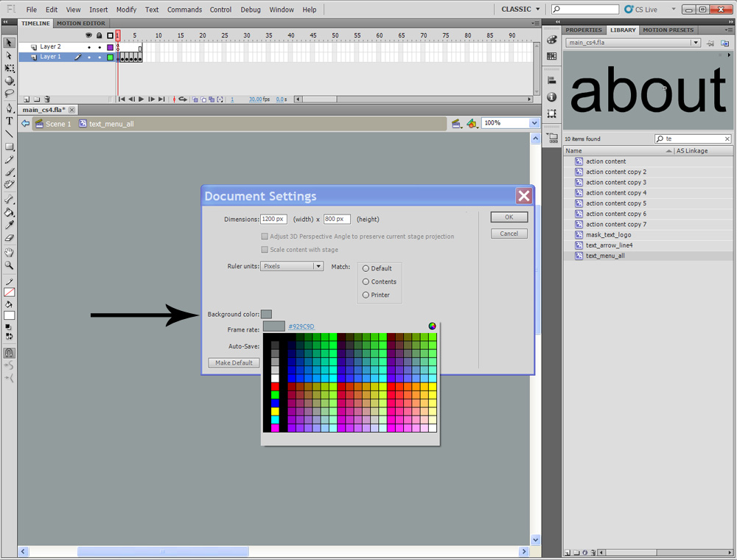Screen dimensions: 737x560
Task: Open the Ruler units dropdown
Action: [292, 266]
